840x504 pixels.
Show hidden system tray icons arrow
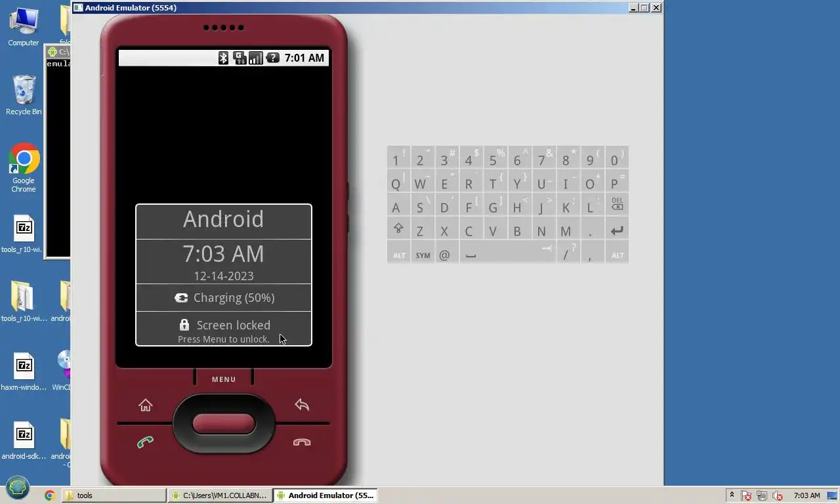point(732,495)
